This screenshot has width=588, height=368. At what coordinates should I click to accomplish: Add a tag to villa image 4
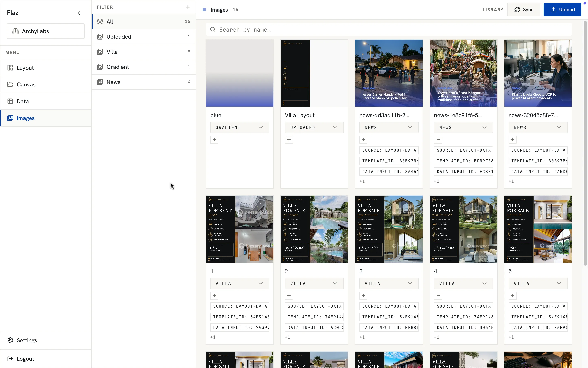438,296
